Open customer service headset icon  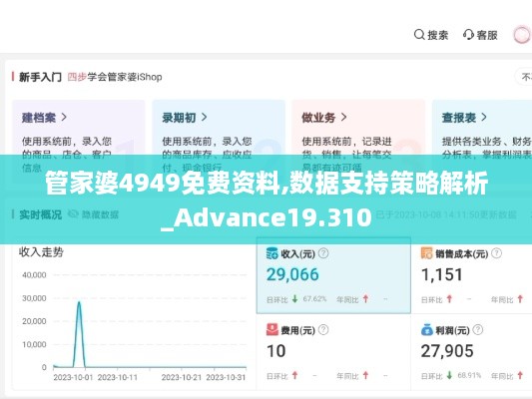tap(468, 35)
